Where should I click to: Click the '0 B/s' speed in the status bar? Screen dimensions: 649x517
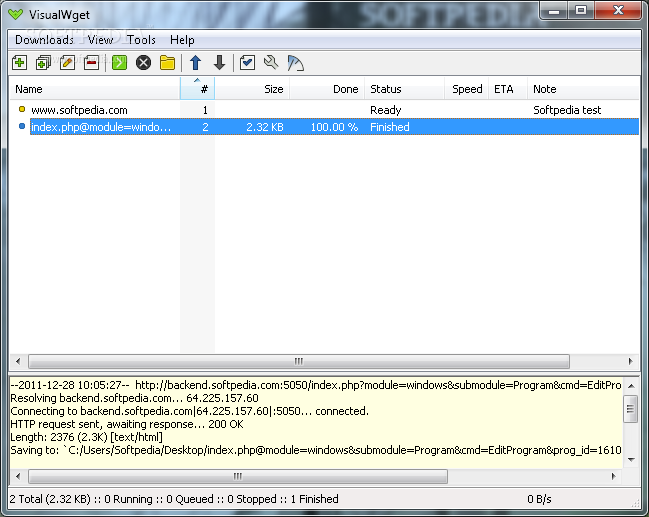click(539, 499)
